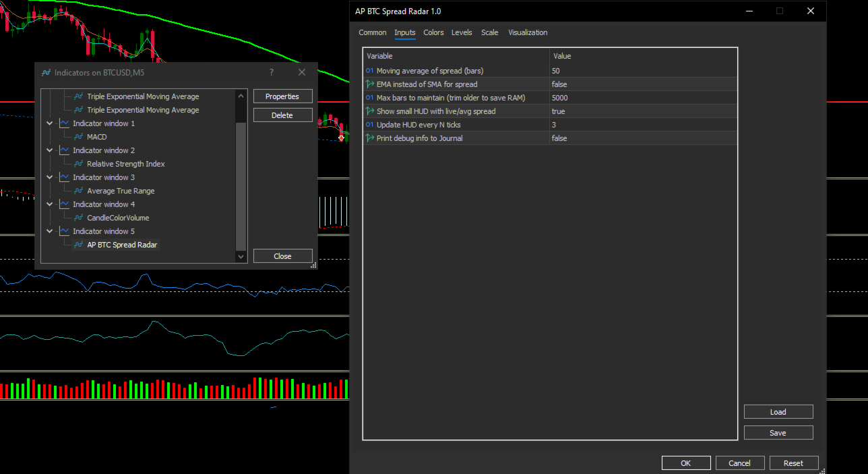Image resolution: width=868 pixels, height=474 pixels.
Task: Click the CandleColorVolume indicator icon
Action: [x=79, y=218]
